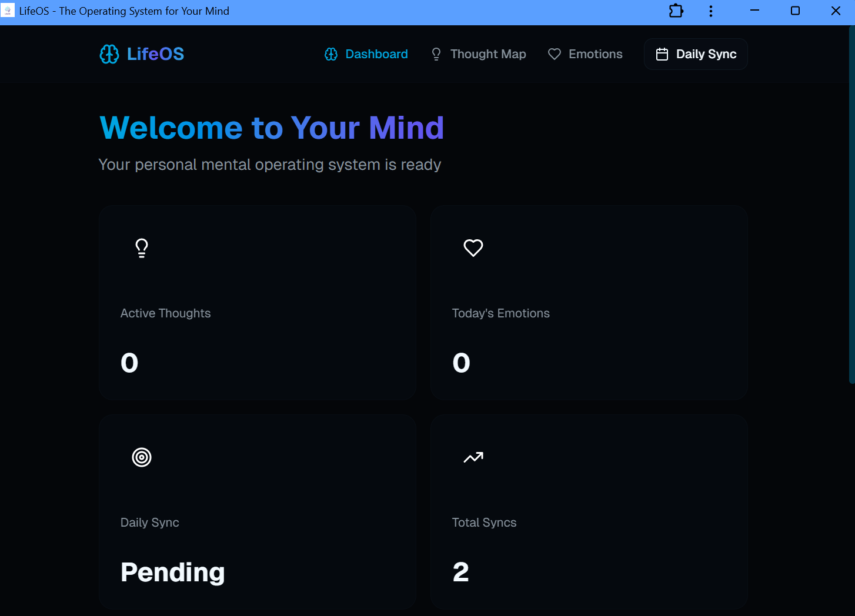The width and height of the screenshot is (855, 616).
Task: Click the LifeOS brand name link
Action: point(155,54)
